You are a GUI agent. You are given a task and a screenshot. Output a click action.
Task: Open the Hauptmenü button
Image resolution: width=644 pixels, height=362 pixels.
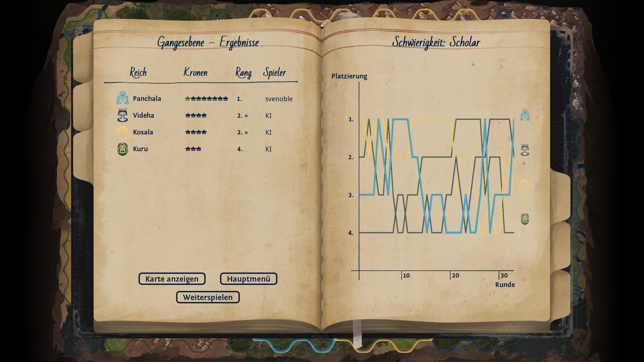(x=248, y=279)
